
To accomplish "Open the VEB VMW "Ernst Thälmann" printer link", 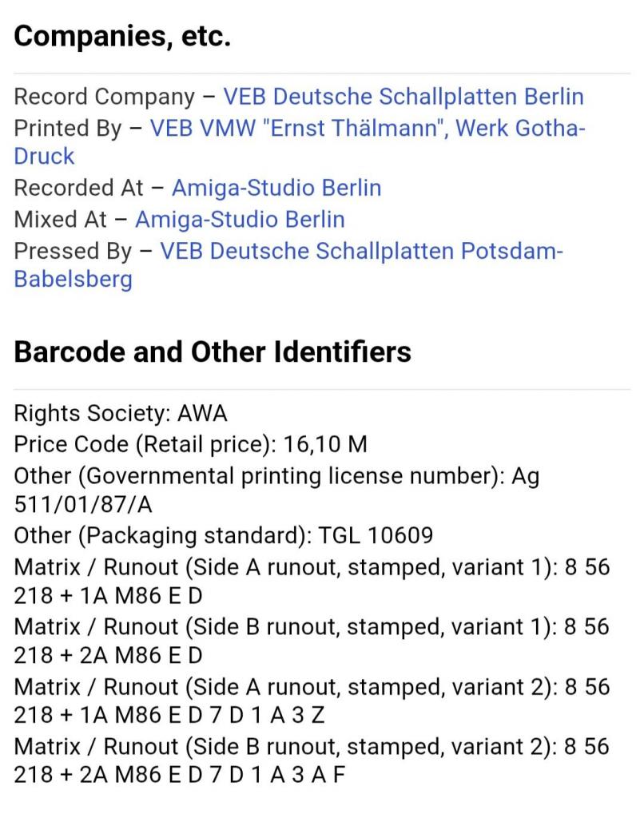I will 368,127.
